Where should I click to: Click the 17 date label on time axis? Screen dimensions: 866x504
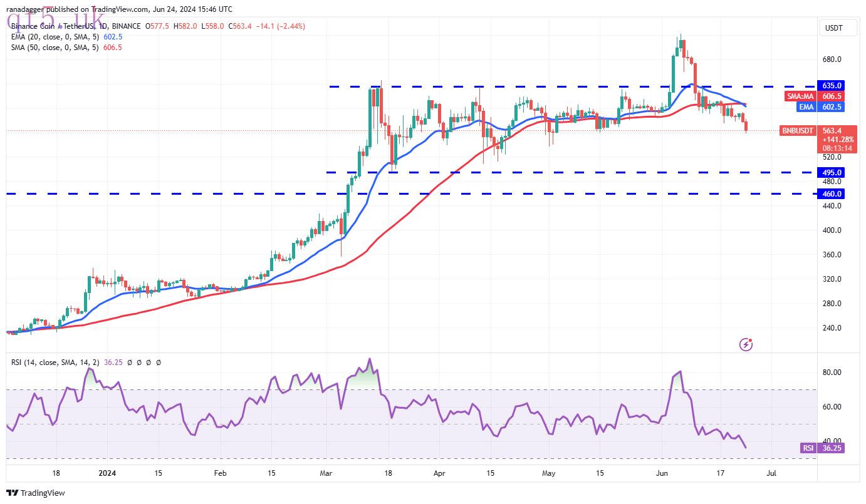point(721,474)
